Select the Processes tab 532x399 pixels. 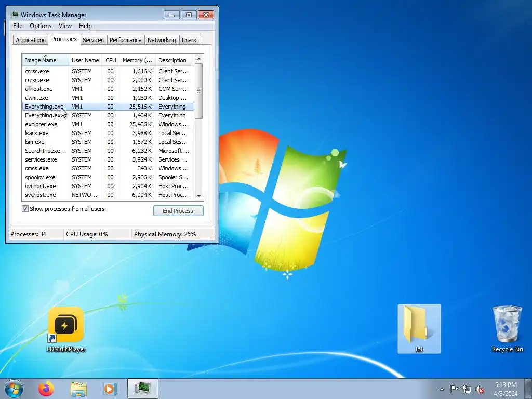tap(64, 39)
